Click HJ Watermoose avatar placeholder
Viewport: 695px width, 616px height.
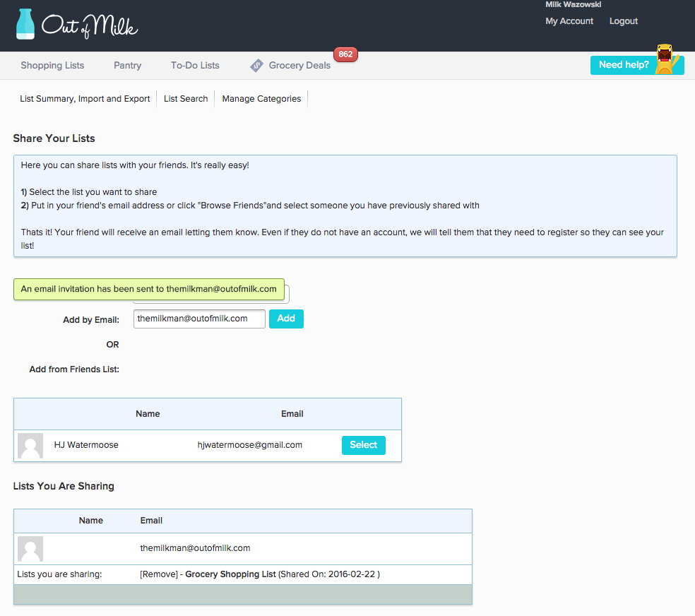pos(30,445)
